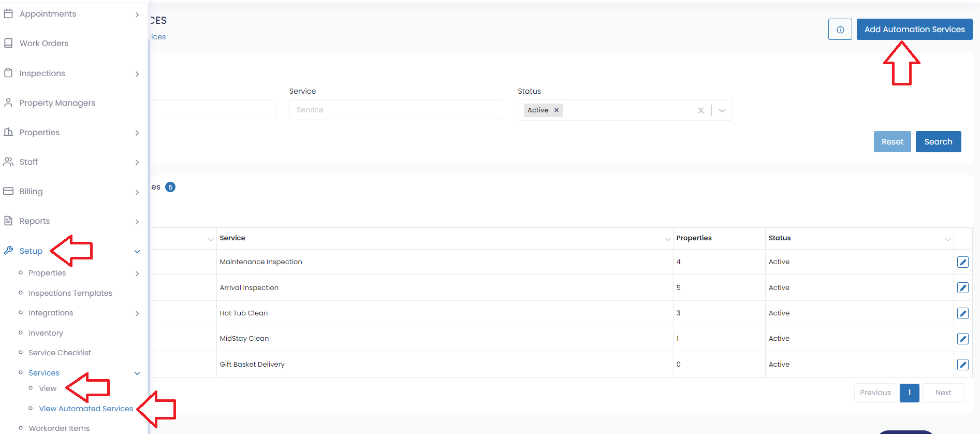Go to Previous page
This screenshot has width=980, height=434.
(875, 393)
